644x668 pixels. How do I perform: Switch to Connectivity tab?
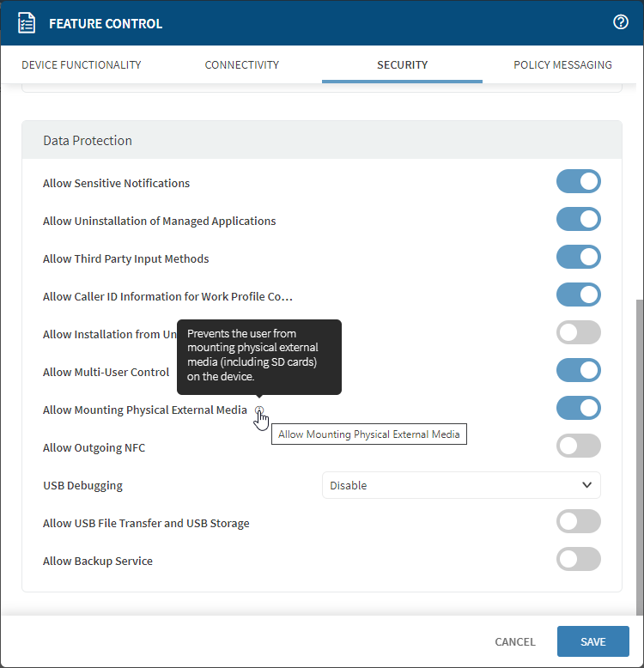point(241,64)
